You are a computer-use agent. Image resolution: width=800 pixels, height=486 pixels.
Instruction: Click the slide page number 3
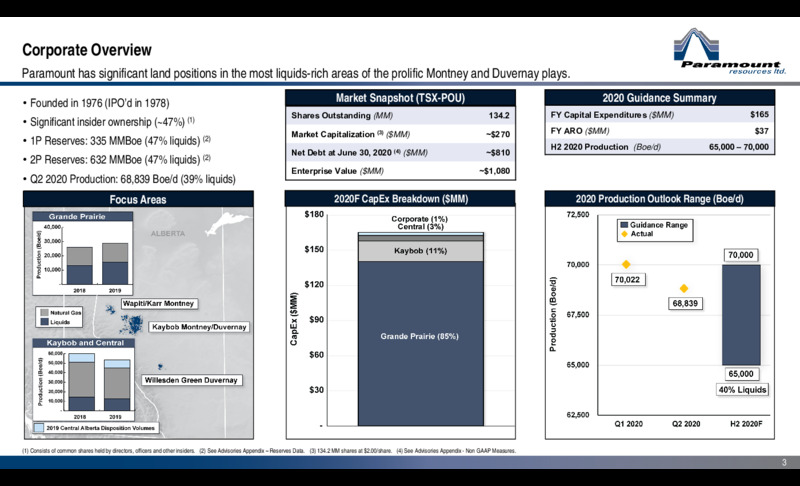point(784,463)
